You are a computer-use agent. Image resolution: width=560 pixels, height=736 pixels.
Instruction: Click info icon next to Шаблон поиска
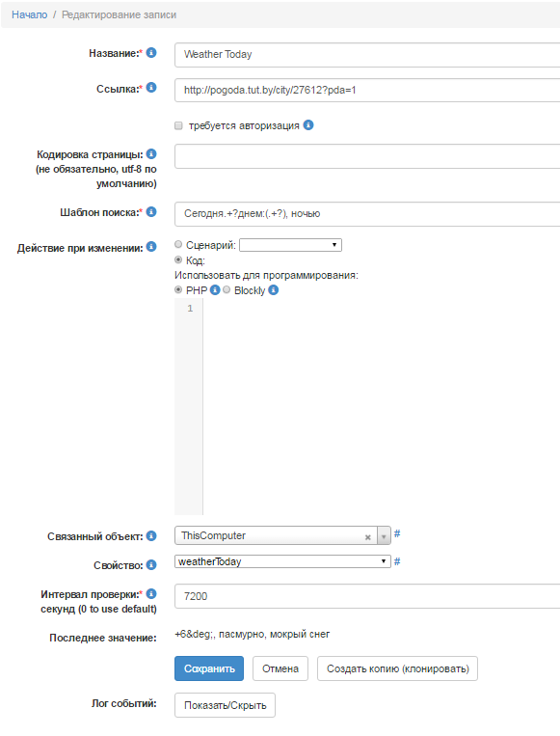click(151, 211)
